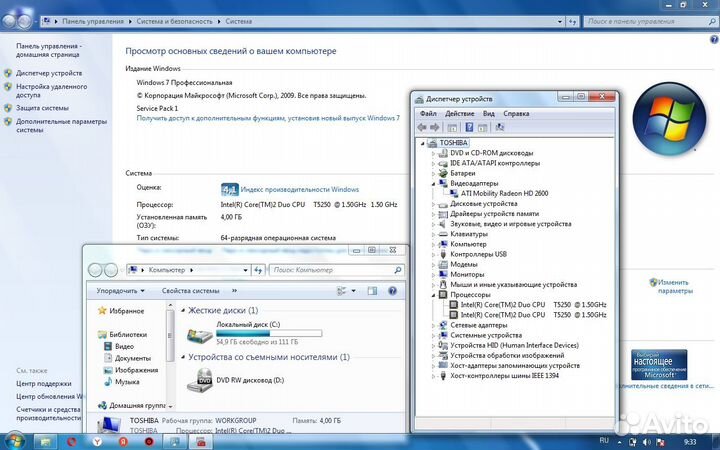Click the volume speaker icon in system tray
Screen dimensions: 720x450
(x=647, y=442)
